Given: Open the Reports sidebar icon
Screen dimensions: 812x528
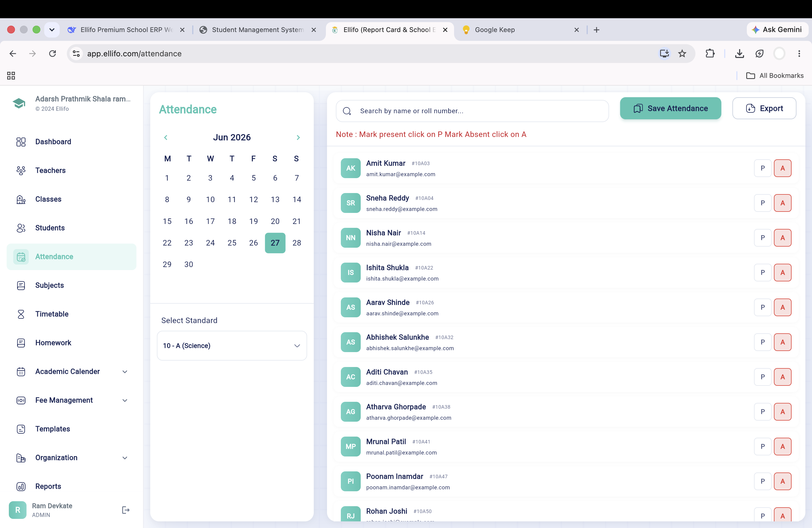Looking at the screenshot, I should pyautogui.click(x=21, y=486).
